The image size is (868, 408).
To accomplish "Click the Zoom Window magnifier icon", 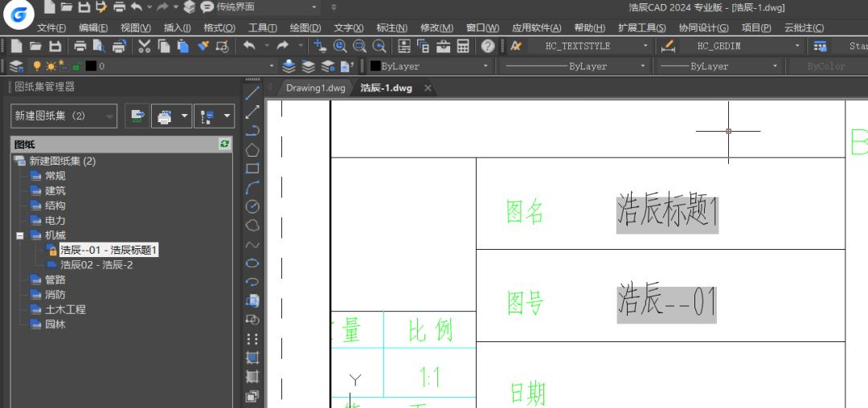I will click(359, 46).
